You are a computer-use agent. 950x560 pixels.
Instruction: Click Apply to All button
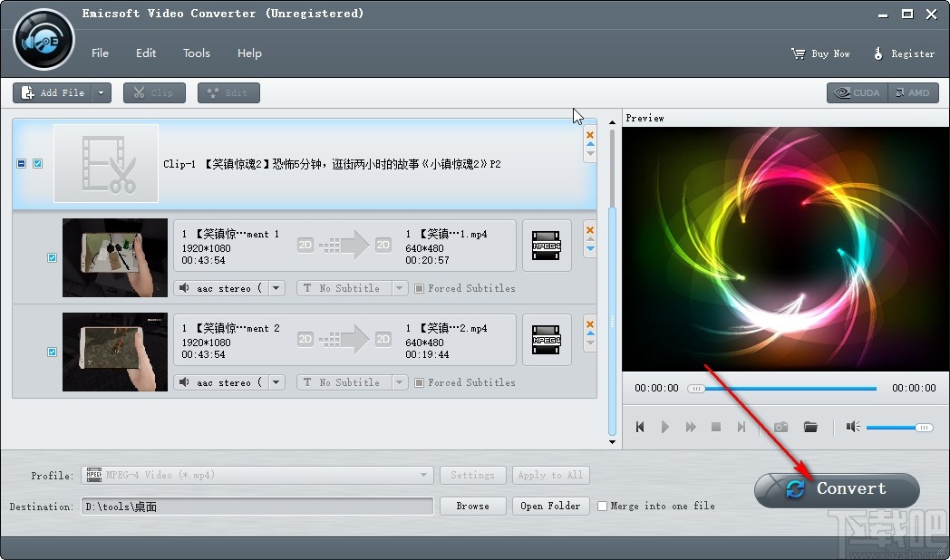pos(551,475)
